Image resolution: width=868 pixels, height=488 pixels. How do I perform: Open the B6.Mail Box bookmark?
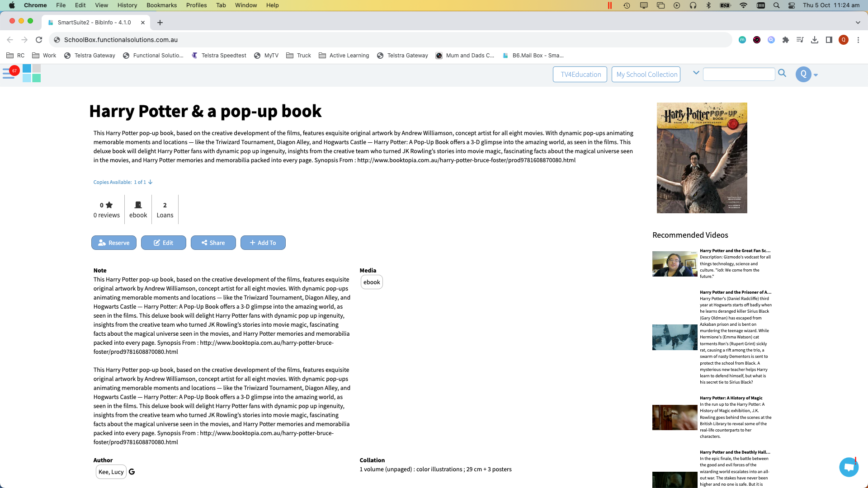[x=533, y=56]
